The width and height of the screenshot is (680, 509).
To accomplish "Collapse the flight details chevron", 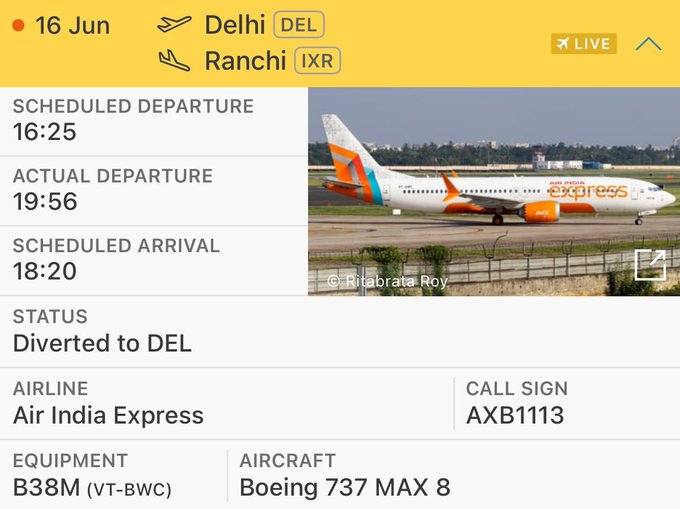I will point(648,44).
